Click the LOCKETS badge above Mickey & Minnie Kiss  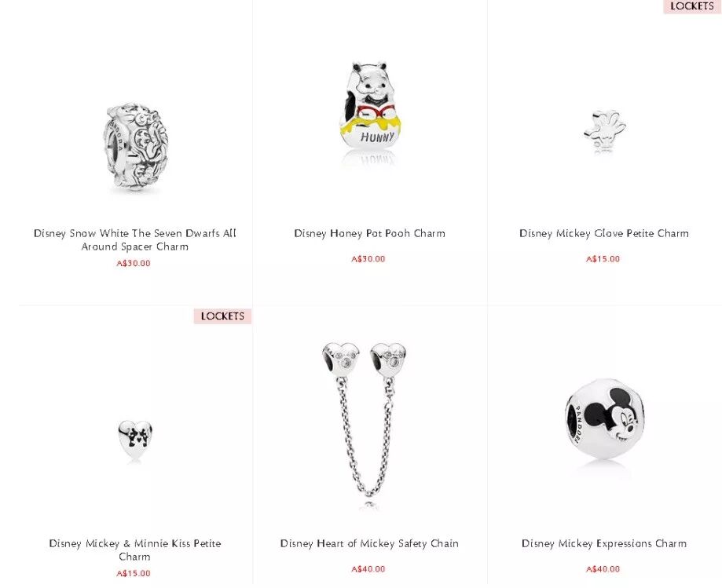coord(222,316)
